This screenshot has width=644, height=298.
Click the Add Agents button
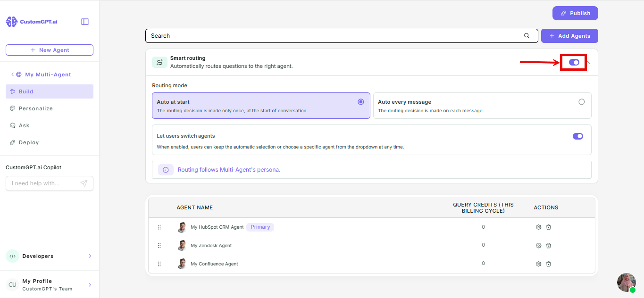click(569, 36)
